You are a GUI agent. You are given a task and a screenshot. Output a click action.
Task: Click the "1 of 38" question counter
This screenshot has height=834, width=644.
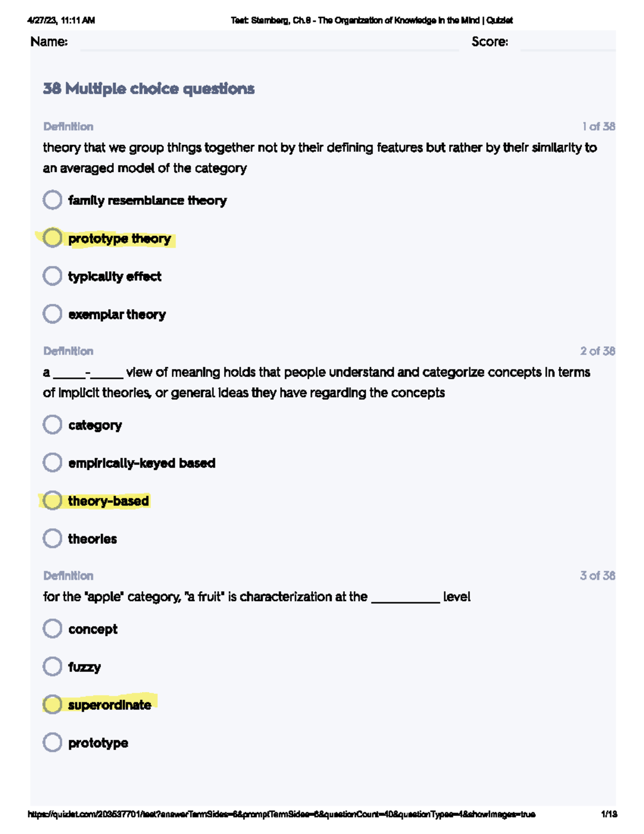click(x=598, y=127)
